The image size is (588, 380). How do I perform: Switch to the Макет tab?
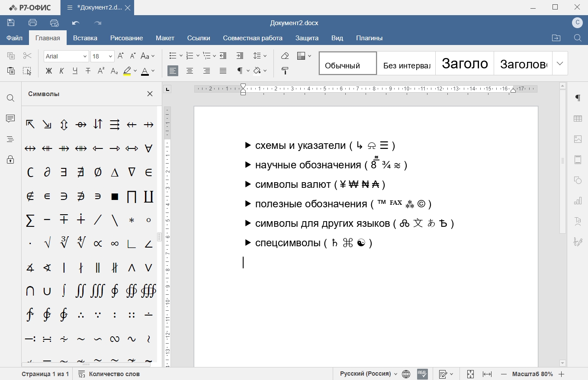165,38
